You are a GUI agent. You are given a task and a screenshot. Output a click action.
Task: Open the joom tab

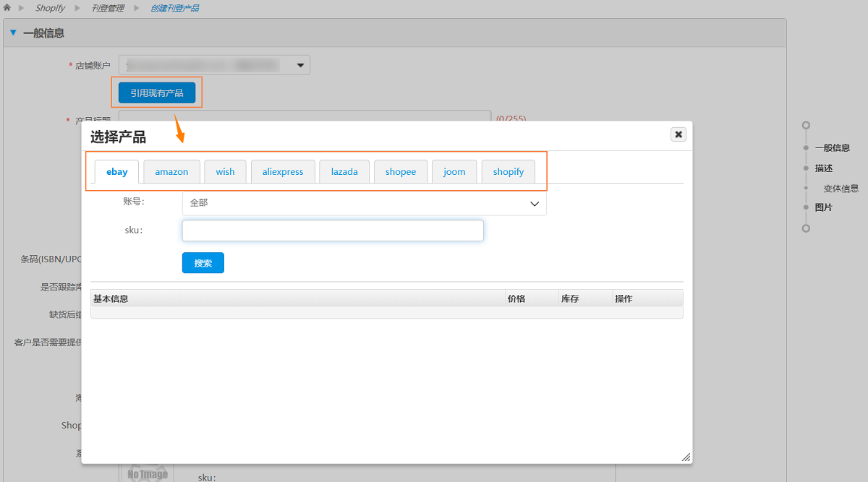pos(454,172)
